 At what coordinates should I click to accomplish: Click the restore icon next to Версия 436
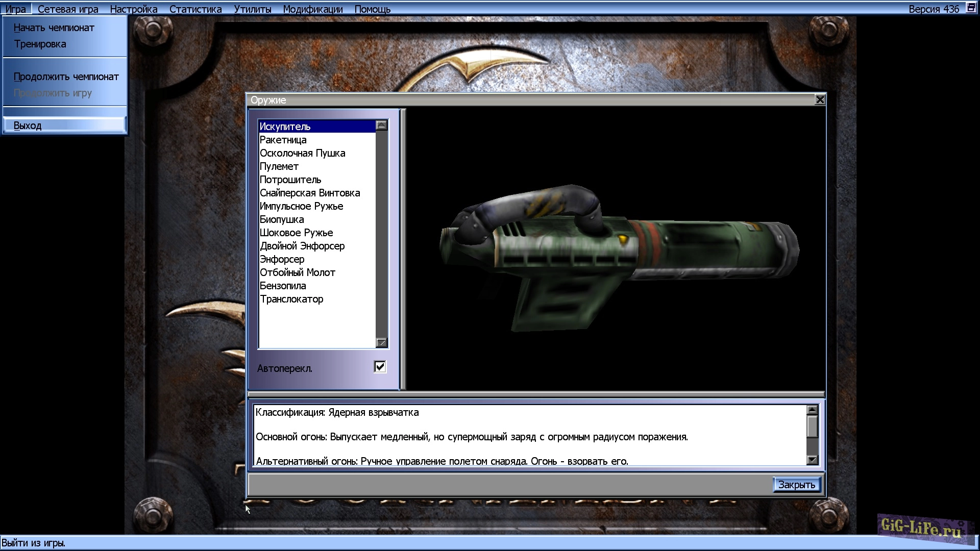[971, 8]
